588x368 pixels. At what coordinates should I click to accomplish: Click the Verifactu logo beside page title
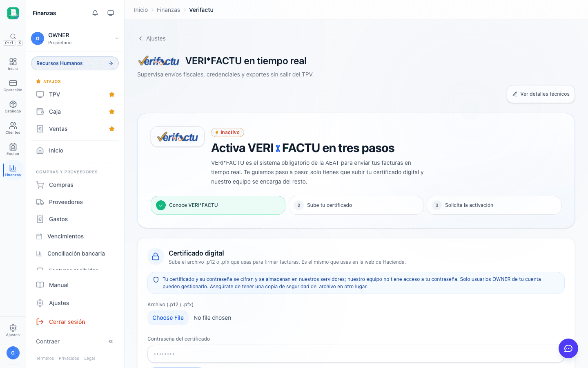[x=159, y=61]
